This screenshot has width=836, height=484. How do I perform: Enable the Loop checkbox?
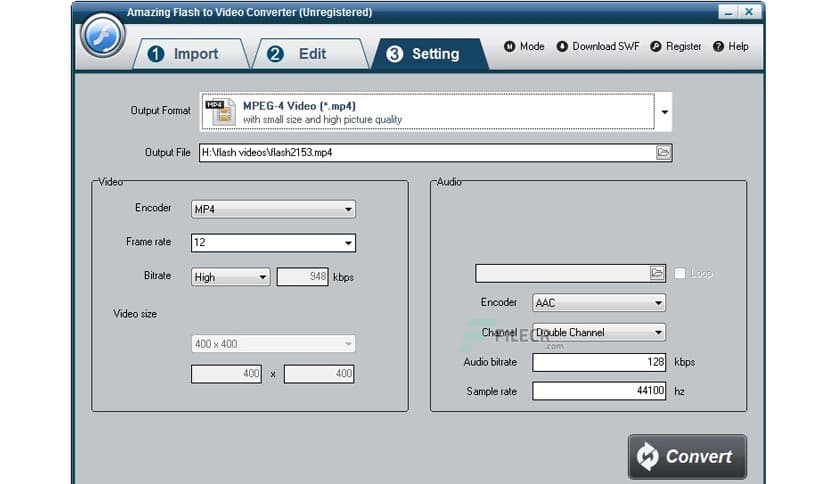(680, 273)
